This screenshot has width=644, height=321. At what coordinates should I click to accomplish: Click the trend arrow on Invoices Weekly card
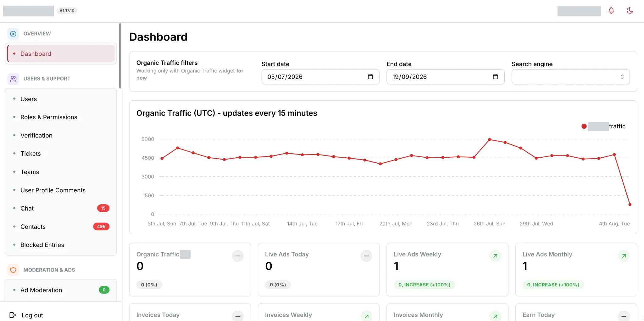point(366,316)
